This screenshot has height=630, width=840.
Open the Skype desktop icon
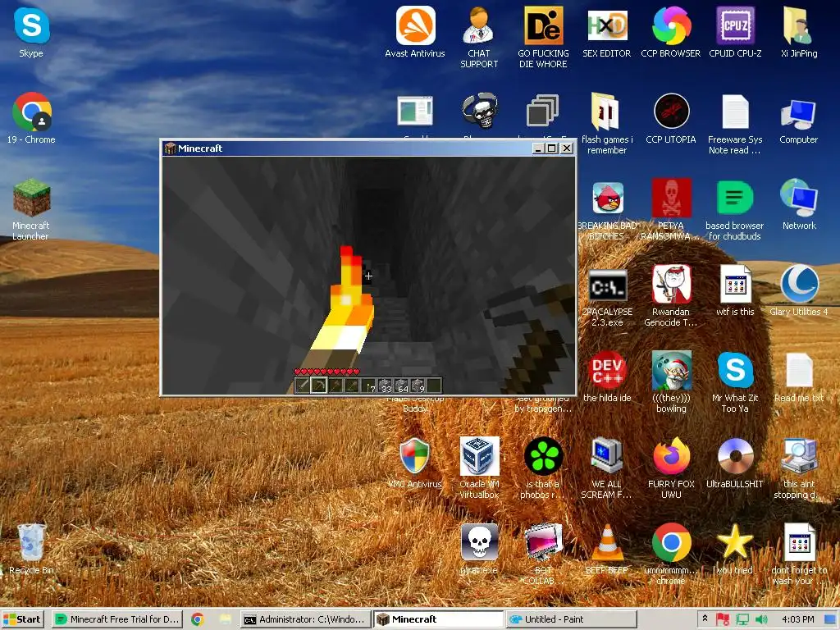(31, 33)
